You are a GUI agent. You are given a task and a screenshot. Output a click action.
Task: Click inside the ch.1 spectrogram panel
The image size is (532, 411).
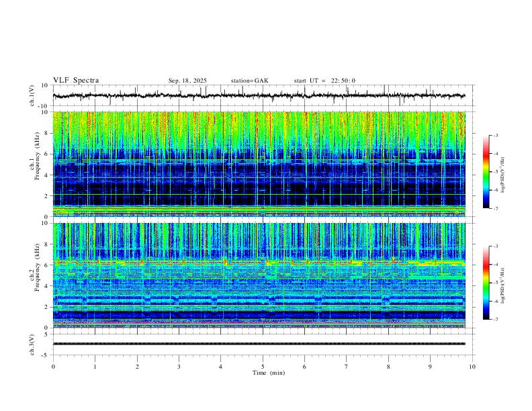coord(259,164)
